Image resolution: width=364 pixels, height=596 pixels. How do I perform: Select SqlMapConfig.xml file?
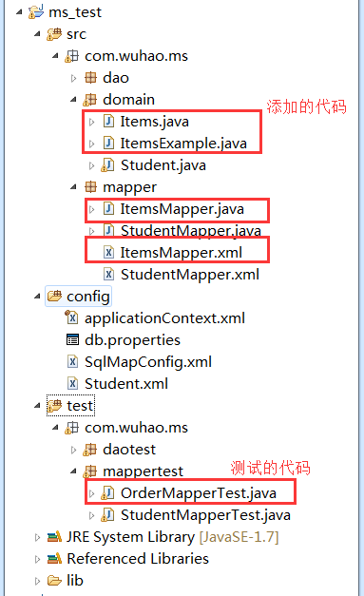click(x=148, y=361)
